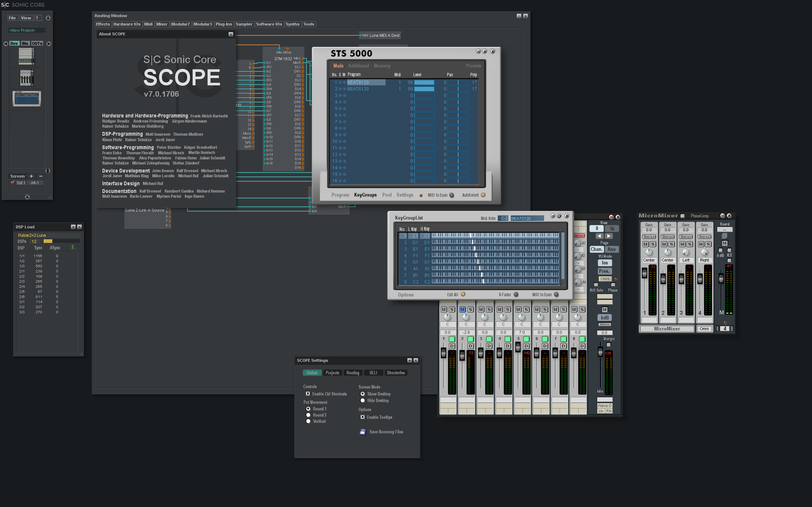This screenshot has height=507, width=812.
Task: Switch to the Routing settings tab
Action: (352, 373)
